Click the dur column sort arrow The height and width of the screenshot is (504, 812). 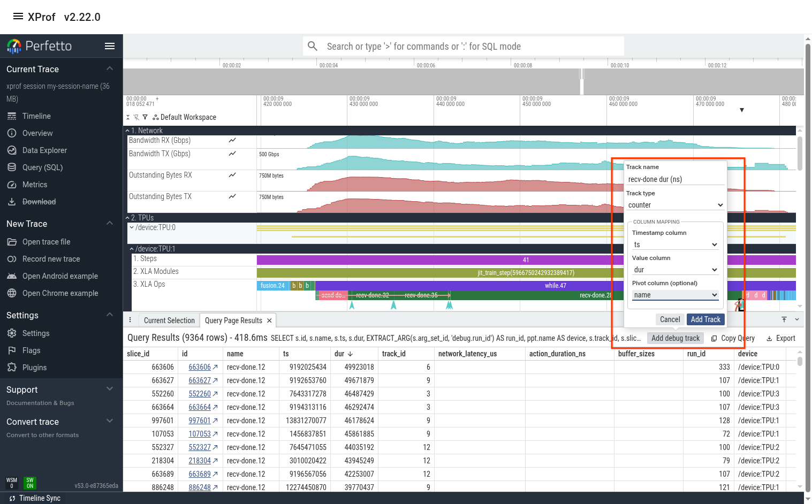351,353
